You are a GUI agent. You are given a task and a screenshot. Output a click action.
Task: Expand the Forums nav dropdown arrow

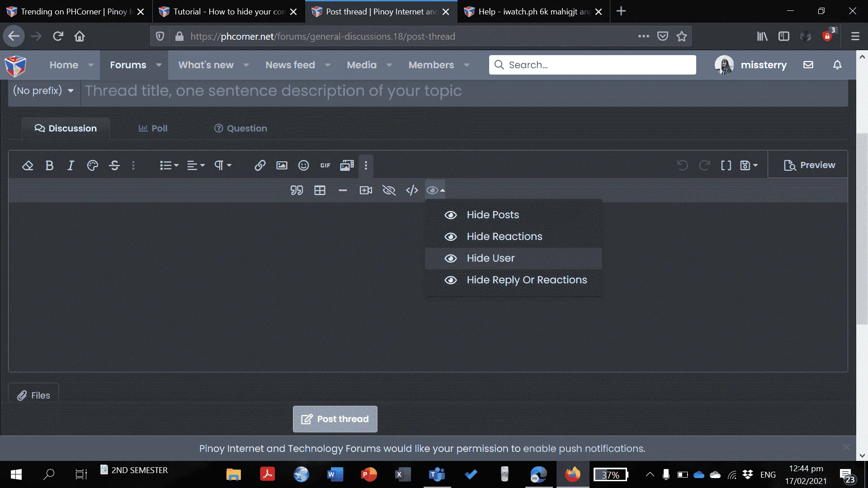[x=159, y=65]
